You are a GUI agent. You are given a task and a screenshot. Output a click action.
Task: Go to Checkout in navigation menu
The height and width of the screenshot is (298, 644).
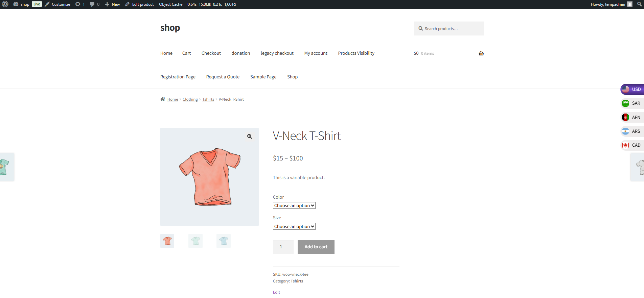211,53
